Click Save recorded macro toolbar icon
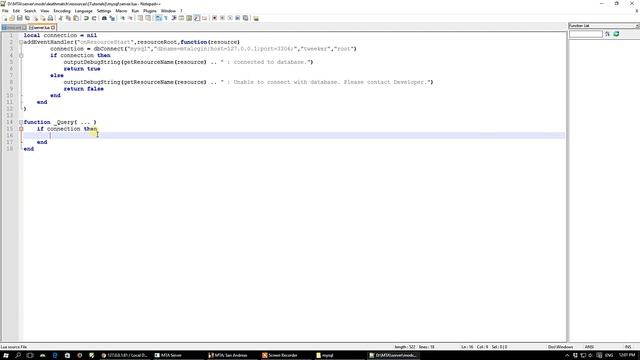640x360 pixels. (245, 18)
